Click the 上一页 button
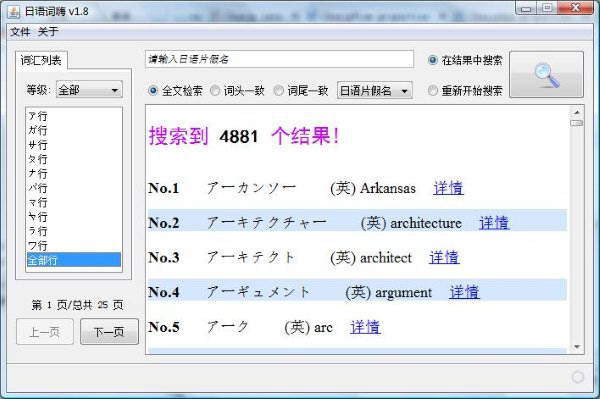The height and width of the screenshot is (399, 600). (x=45, y=332)
